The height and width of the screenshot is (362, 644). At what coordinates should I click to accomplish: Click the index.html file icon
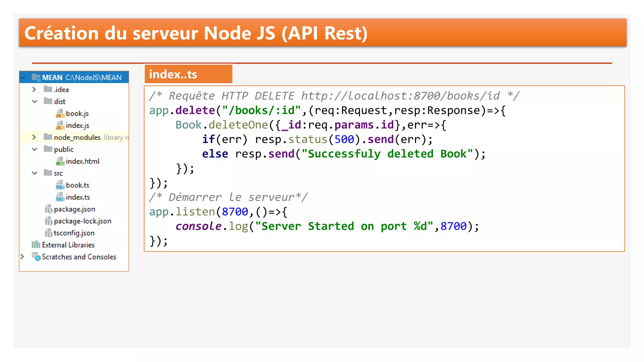60,161
